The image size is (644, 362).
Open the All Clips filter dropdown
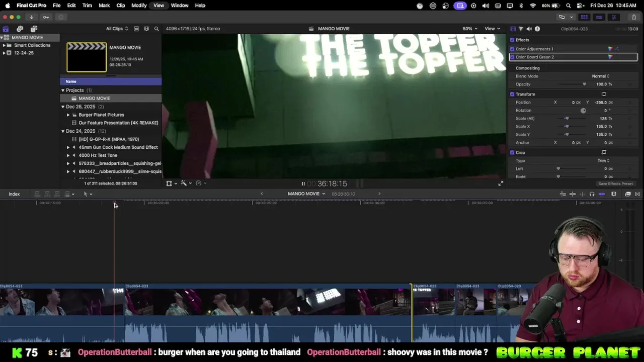[117, 29]
